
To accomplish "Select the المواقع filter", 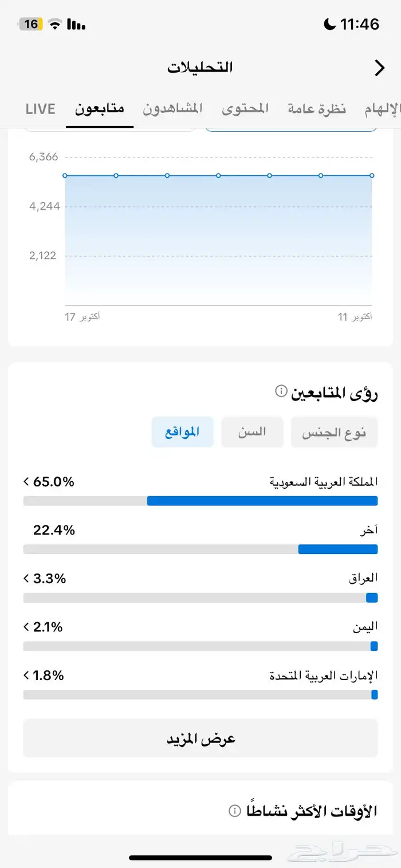I will pyautogui.click(x=182, y=432).
